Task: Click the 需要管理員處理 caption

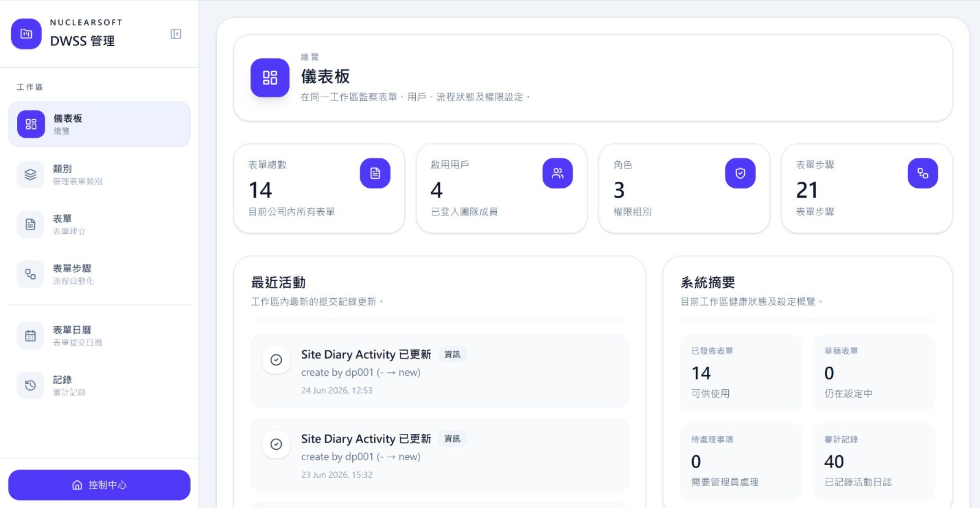Action: (725, 482)
